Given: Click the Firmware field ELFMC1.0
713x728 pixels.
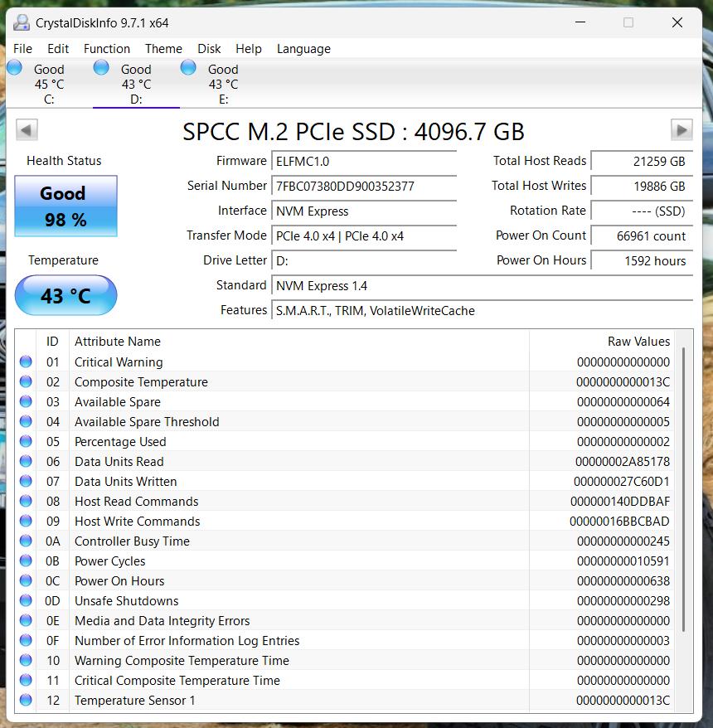Looking at the screenshot, I should [x=365, y=162].
